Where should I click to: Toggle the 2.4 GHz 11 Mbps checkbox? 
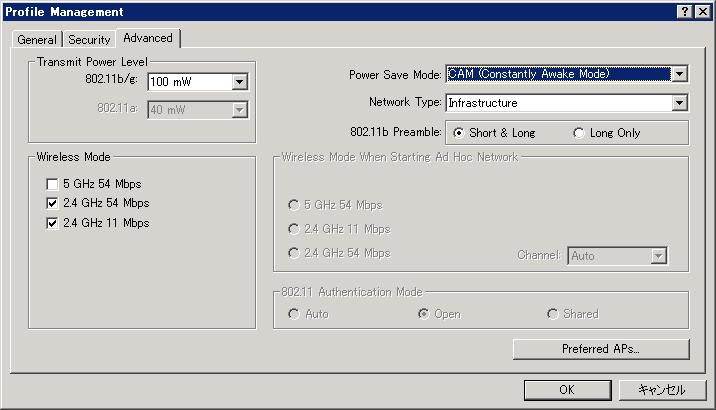[x=52, y=223]
